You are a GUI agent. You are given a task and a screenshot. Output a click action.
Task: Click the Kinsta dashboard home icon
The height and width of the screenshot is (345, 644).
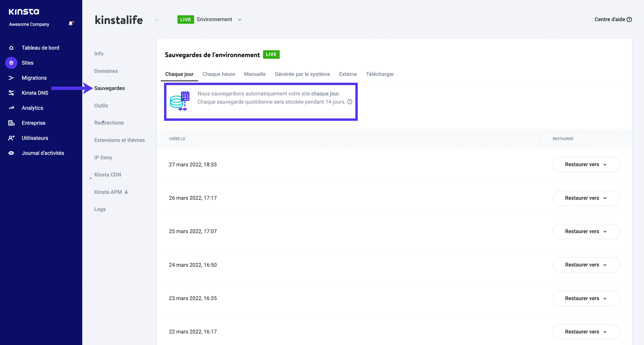tap(12, 48)
